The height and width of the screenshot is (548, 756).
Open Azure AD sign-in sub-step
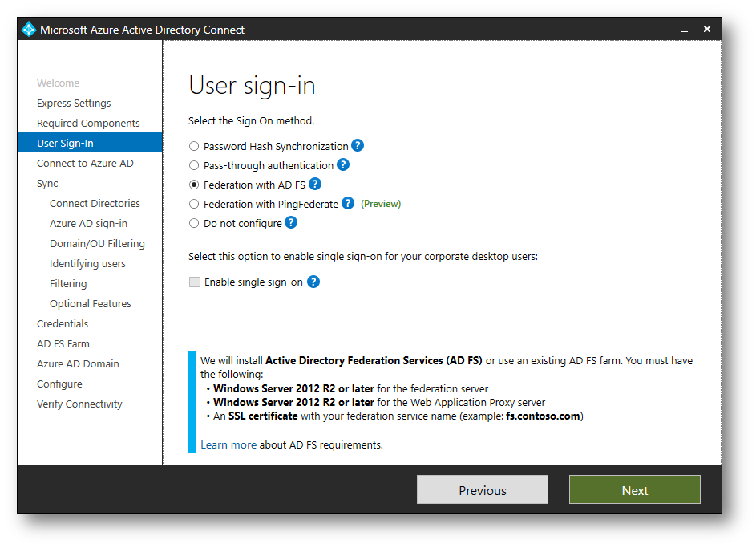coord(88,224)
